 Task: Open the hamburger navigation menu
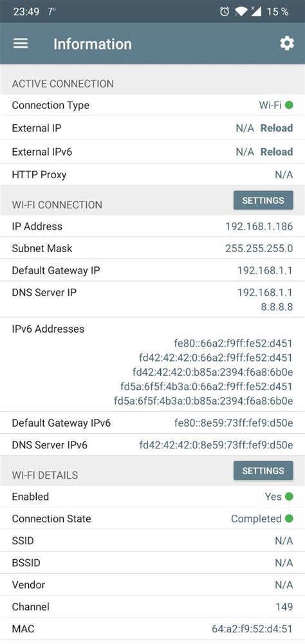tap(21, 44)
